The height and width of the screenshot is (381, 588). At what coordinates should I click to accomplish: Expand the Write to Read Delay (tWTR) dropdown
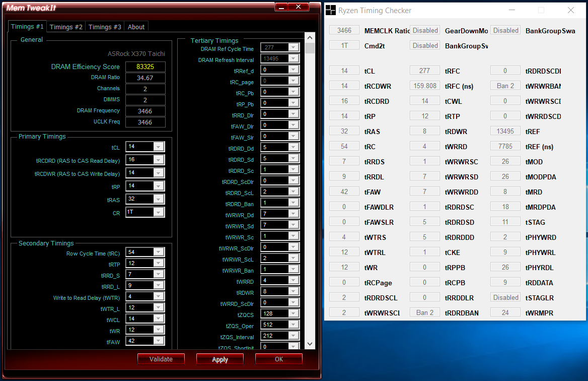[158, 296]
